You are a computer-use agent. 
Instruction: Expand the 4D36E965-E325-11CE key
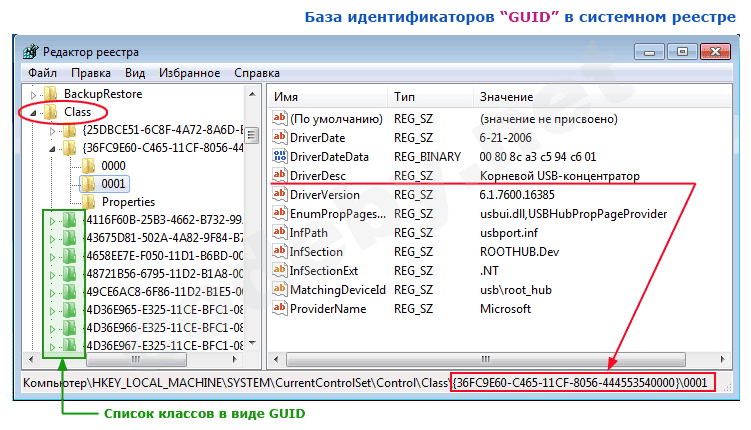(52, 311)
